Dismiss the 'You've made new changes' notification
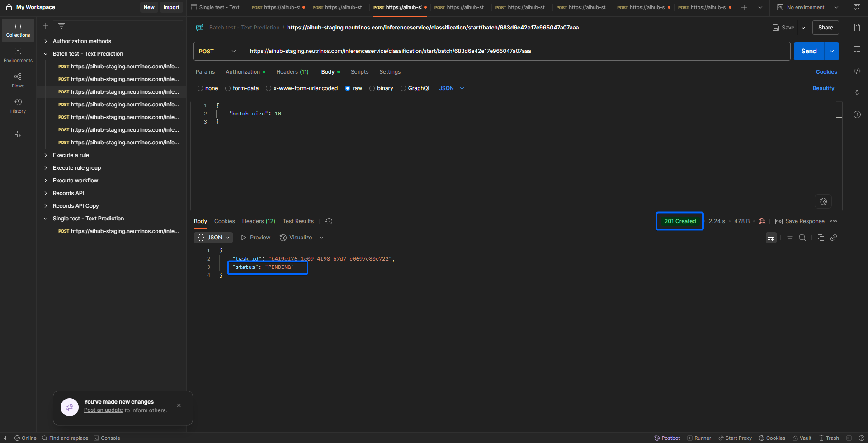 point(179,405)
